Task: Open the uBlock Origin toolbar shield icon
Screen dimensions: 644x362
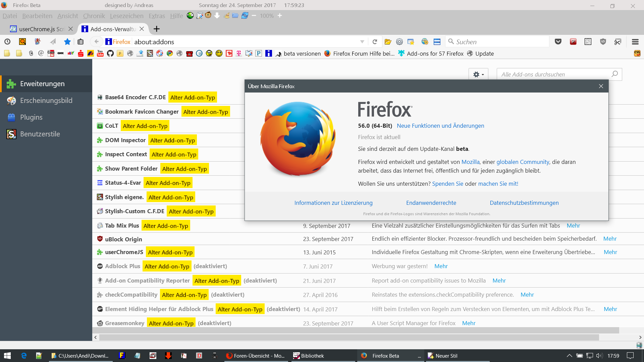Action: tap(603, 42)
